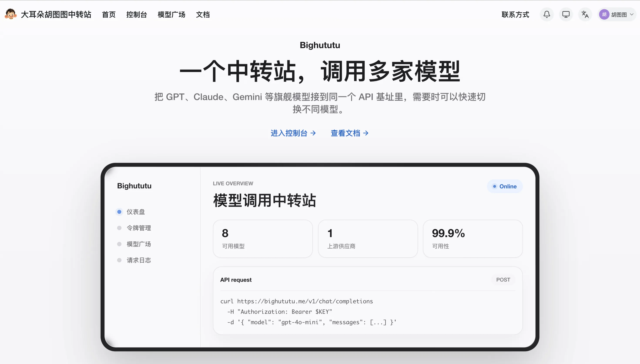Click the 8 可用模型 stat card

[263, 239]
